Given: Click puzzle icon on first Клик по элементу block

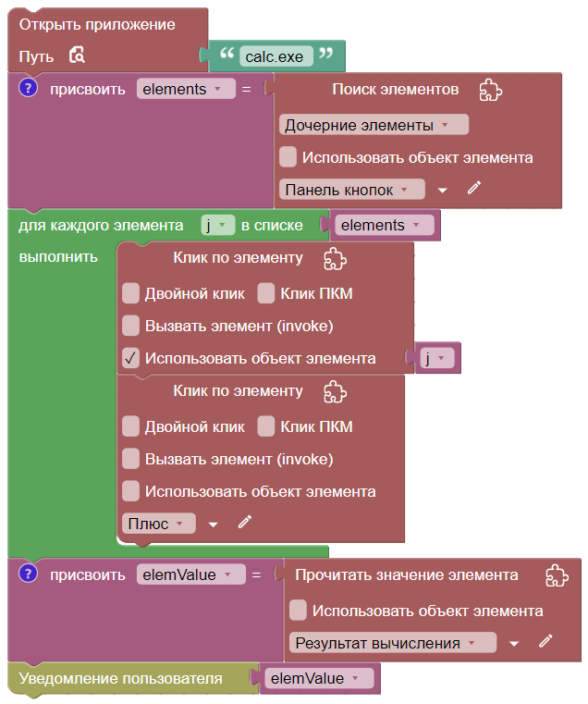Looking at the screenshot, I should point(336,259).
